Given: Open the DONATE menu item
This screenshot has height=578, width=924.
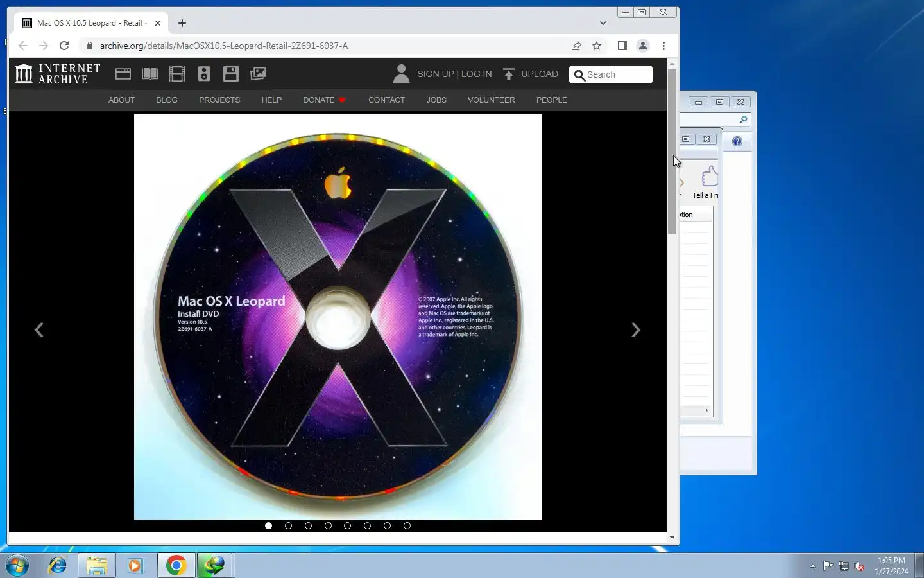Looking at the screenshot, I should [324, 100].
